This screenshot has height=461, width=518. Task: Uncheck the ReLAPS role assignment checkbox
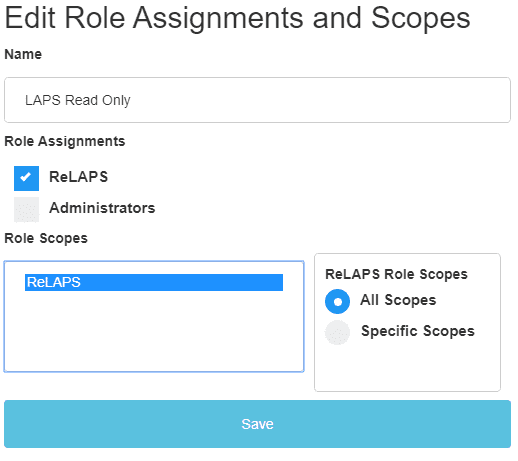26,178
